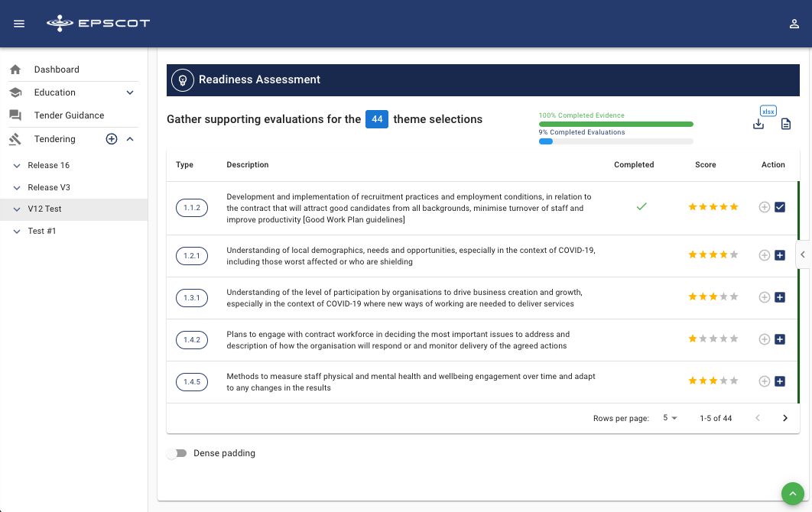Open the user account icon
812x512 pixels.
[794, 24]
